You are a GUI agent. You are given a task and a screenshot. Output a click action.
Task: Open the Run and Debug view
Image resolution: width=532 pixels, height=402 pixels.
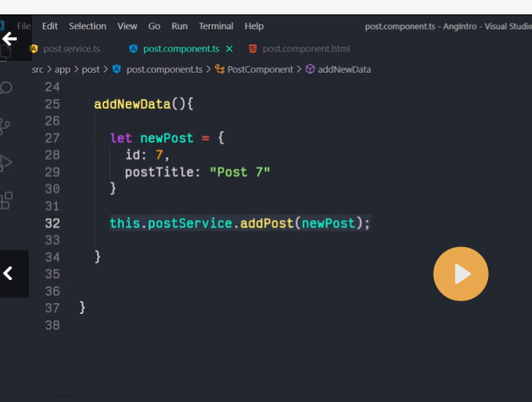click(7, 162)
